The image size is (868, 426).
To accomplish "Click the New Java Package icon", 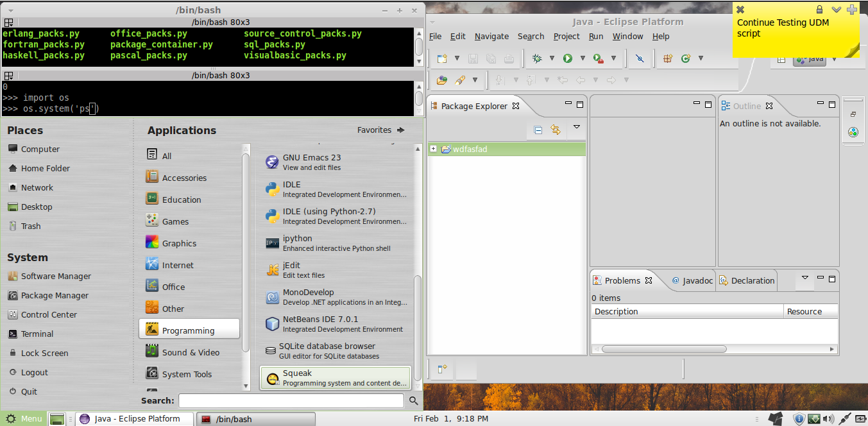I will [667, 58].
